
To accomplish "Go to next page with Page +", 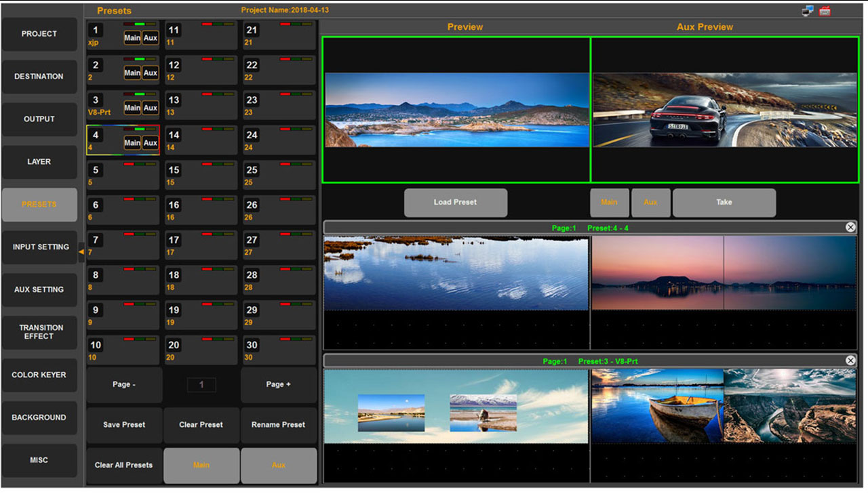I will point(279,384).
